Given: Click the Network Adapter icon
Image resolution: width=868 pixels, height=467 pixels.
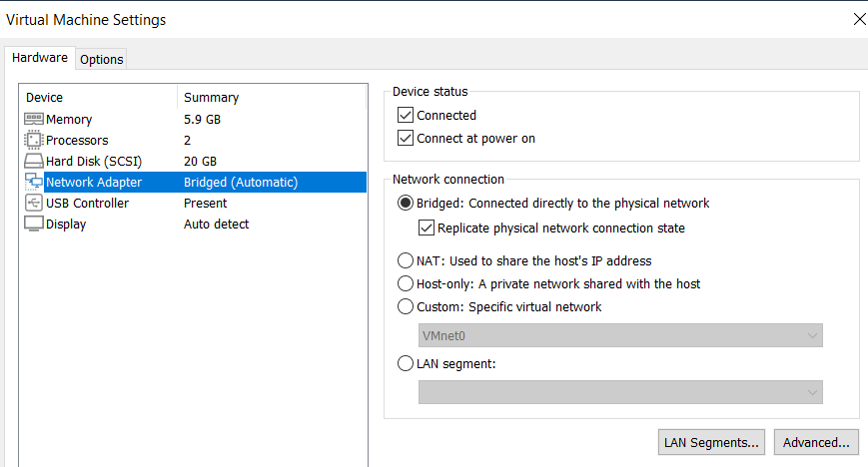Looking at the screenshot, I should pos(33,183).
